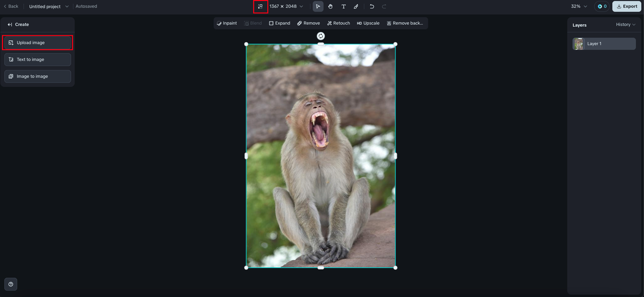Select the pointer select tool
Screen dimensions: 644x297
(318, 7)
